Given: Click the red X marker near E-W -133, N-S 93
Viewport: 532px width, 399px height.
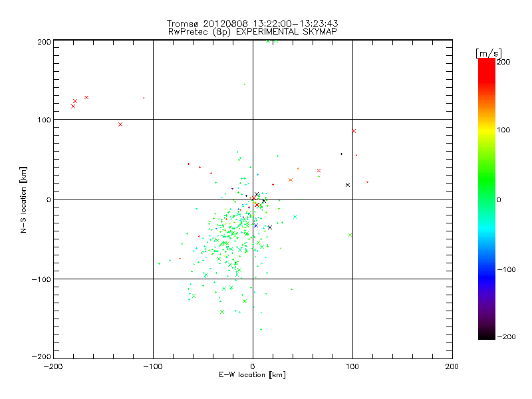Looking at the screenshot, I should tap(120, 124).
